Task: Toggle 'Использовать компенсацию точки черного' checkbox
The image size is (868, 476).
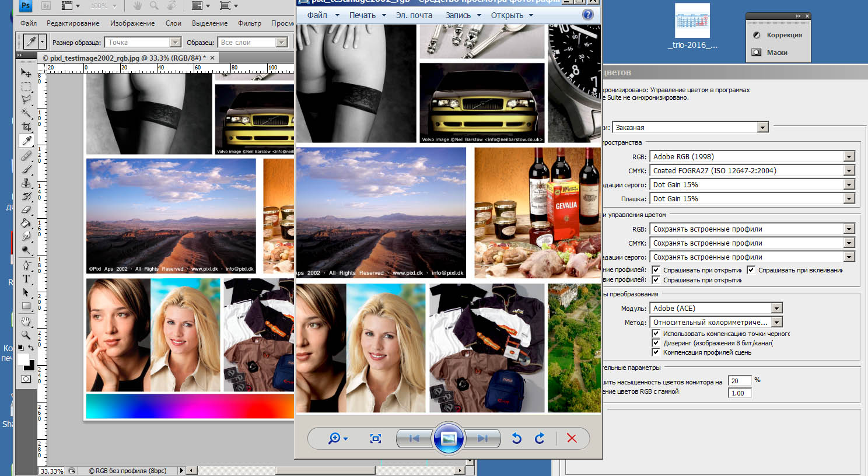Action: coord(656,334)
